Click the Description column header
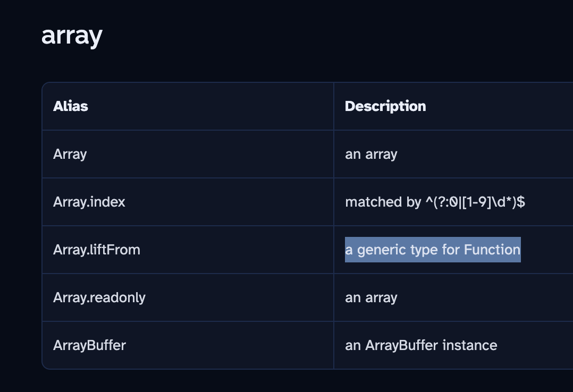This screenshot has height=392, width=573. pyautogui.click(x=385, y=106)
